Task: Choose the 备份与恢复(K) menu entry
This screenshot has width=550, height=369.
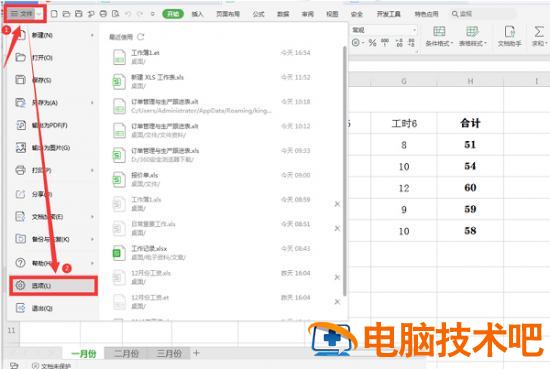Action: tap(53, 239)
